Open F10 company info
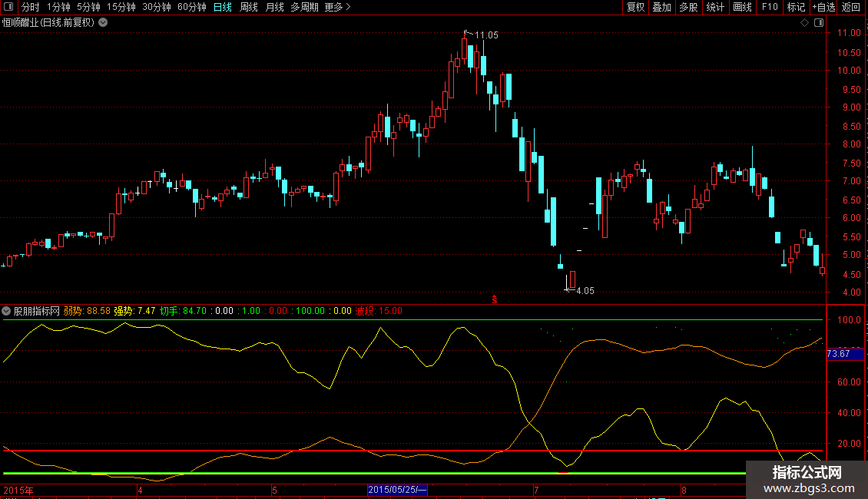The image size is (868, 499). point(770,7)
